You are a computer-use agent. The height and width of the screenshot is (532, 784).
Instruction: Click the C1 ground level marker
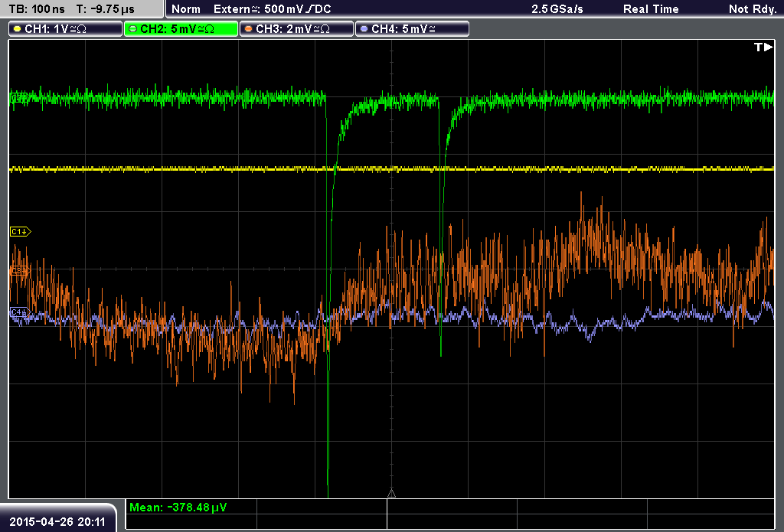(x=21, y=231)
